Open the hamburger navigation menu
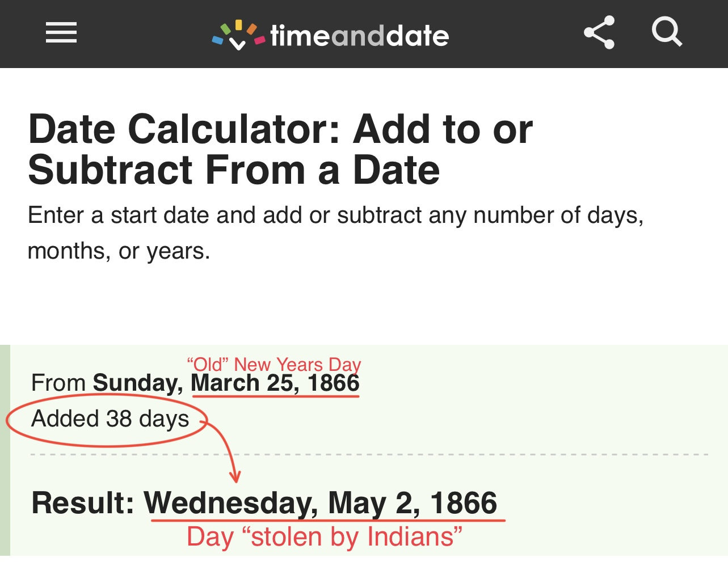The height and width of the screenshot is (562, 728). click(x=61, y=32)
